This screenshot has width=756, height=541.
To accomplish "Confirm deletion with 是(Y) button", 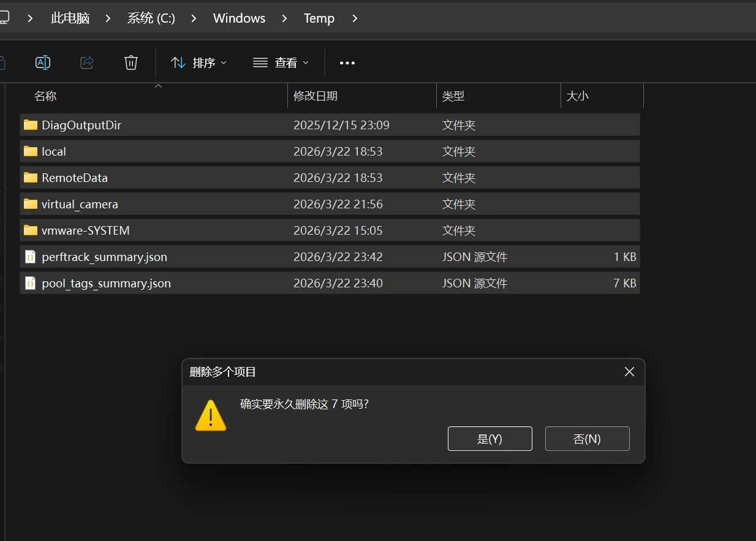I will tap(490, 439).
